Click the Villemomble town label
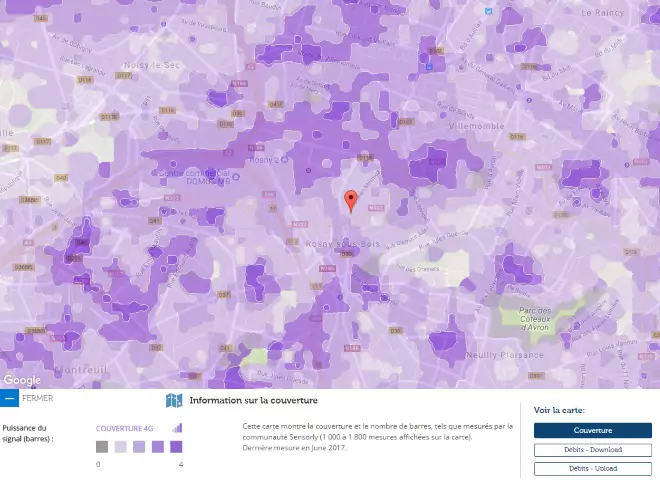Screen dimensions: 660x490 pyautogui.click(x=476, y=126)
